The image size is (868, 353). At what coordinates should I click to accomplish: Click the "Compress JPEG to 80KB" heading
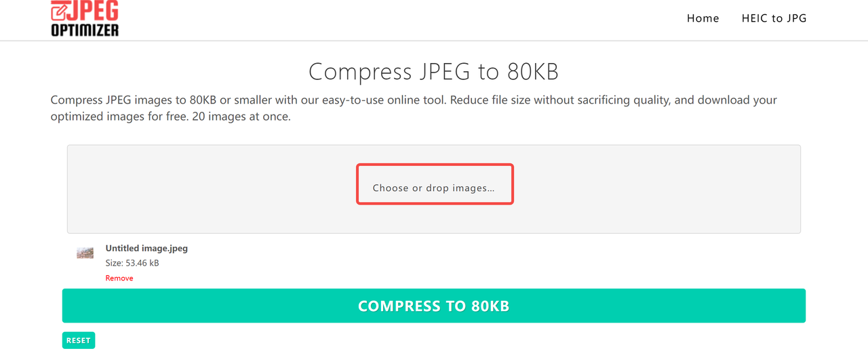pos(433,72)
